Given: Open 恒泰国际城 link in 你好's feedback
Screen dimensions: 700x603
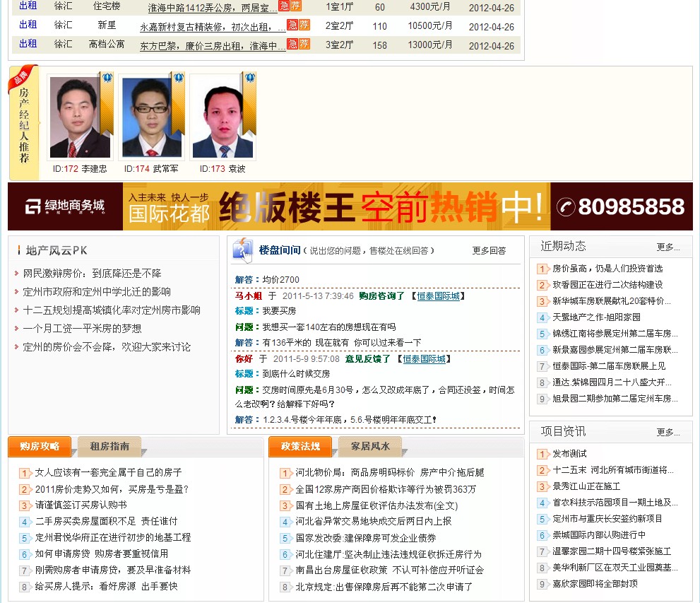Looking at the screenshot, I should pos(424,358).
